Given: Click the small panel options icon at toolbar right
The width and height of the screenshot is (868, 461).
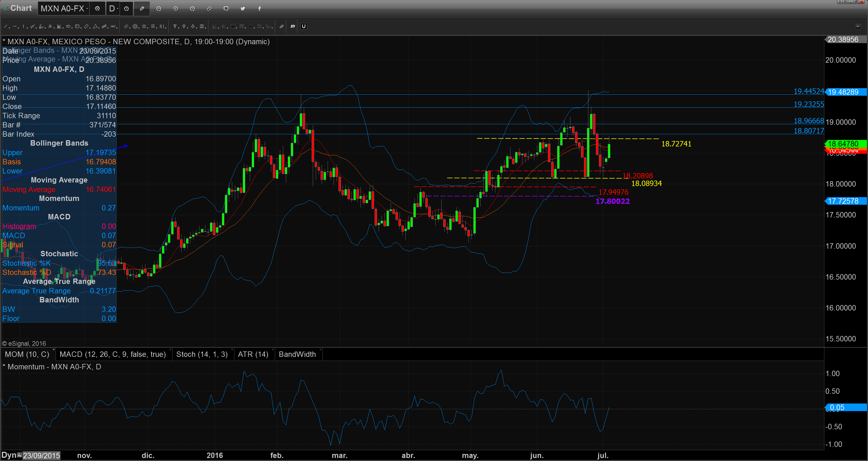Looking at the screenshot, I should pos(858,26).
